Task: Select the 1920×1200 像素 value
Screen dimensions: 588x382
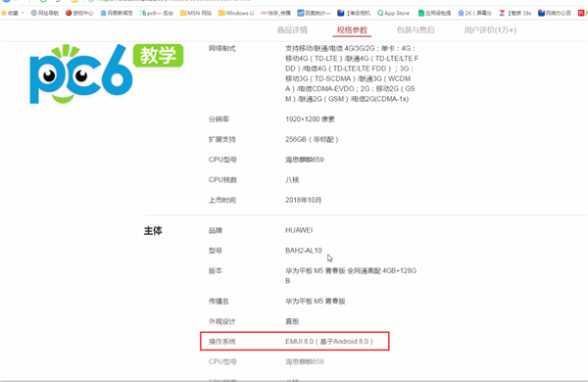Action: click(x=310, y=119)
